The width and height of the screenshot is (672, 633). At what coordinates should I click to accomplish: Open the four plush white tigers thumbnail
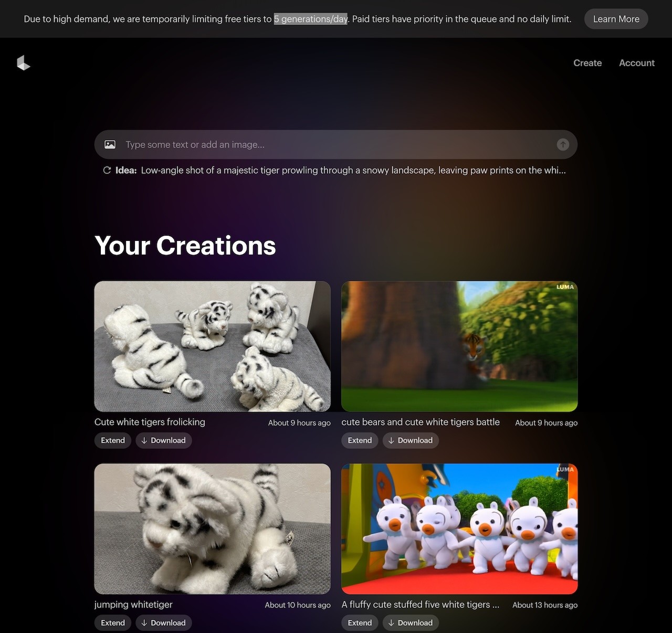[213, 346]
